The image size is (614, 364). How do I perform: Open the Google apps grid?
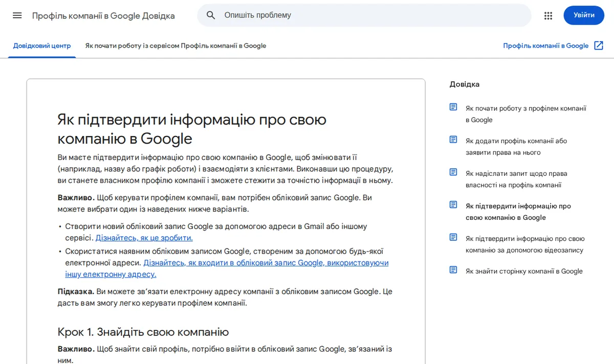pyautogui.click(x=549, y=15)
